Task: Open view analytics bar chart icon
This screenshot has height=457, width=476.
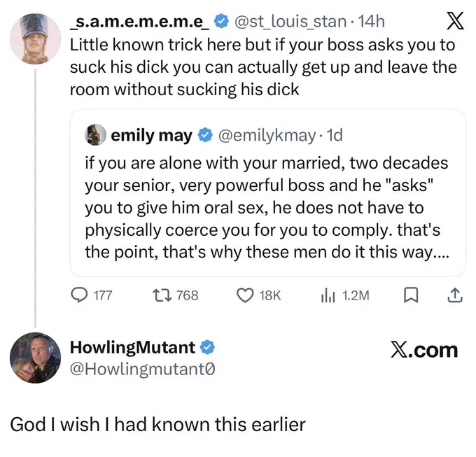Action: point(328,295)
